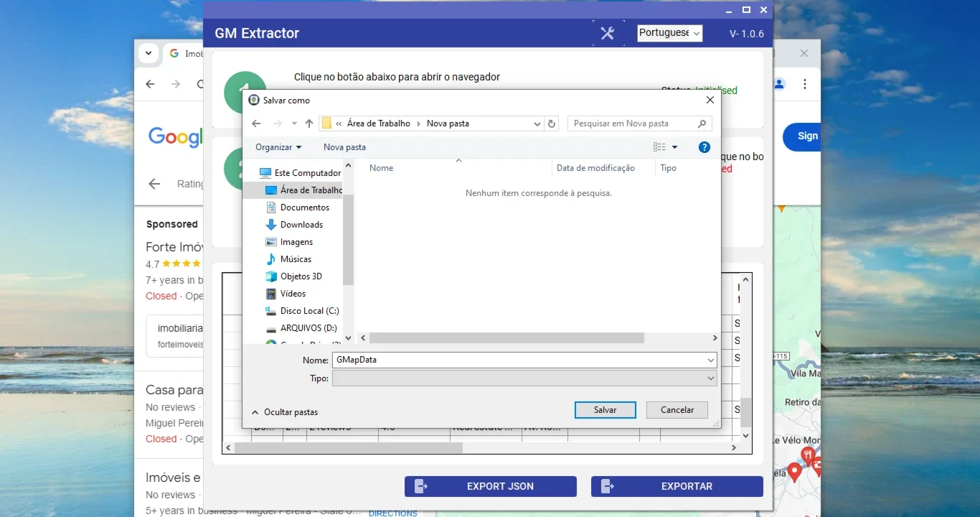980x517 pixels.
Task: Expand the address path dropdown arrow
Action: click(x=537, y=124)
